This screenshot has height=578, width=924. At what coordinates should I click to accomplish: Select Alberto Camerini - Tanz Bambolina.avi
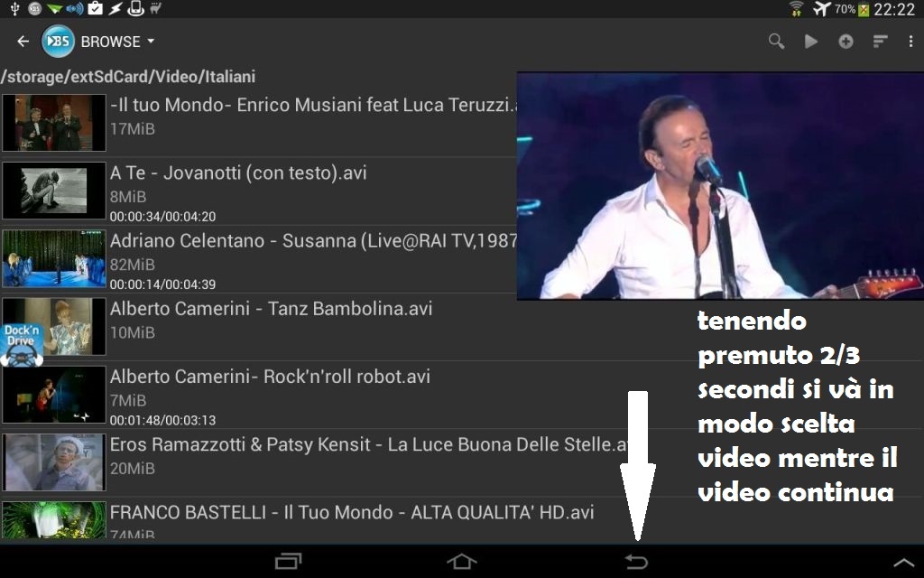[271, 309]
